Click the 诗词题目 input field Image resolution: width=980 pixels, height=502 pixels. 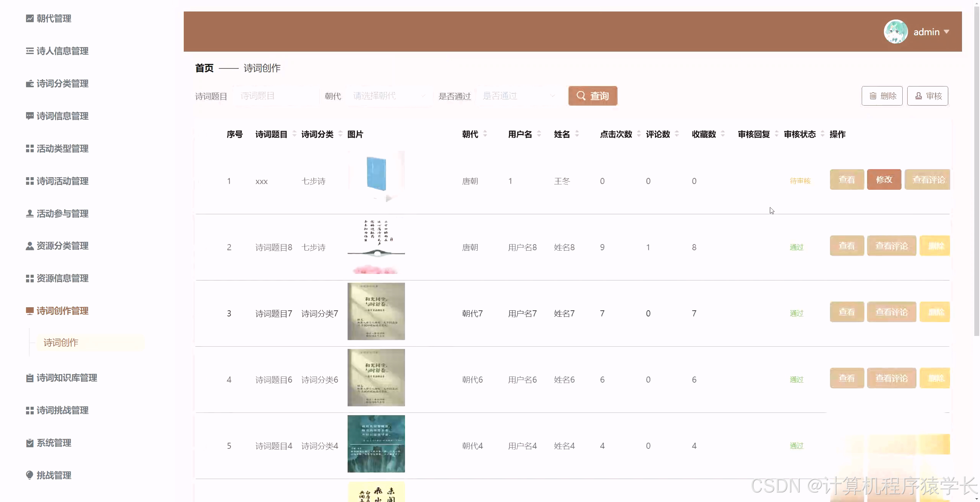[274, 96]
